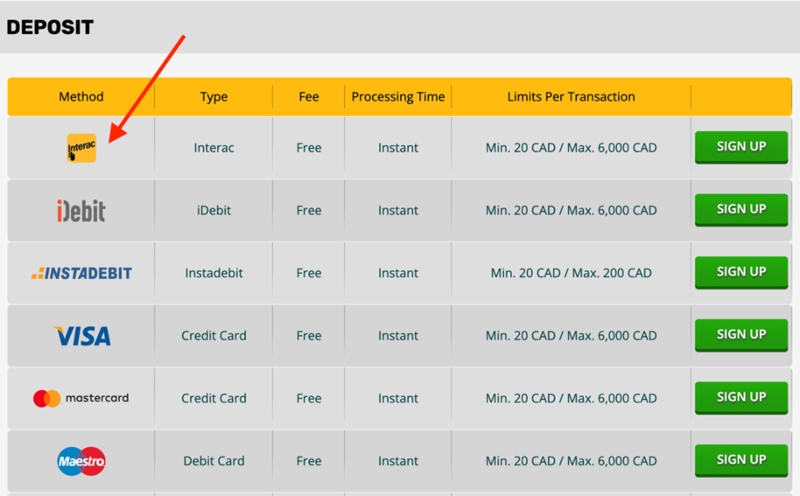This screenshot has height=496, width=800.
Task: Click the Interac logo icon
Action: pos(82,148)
